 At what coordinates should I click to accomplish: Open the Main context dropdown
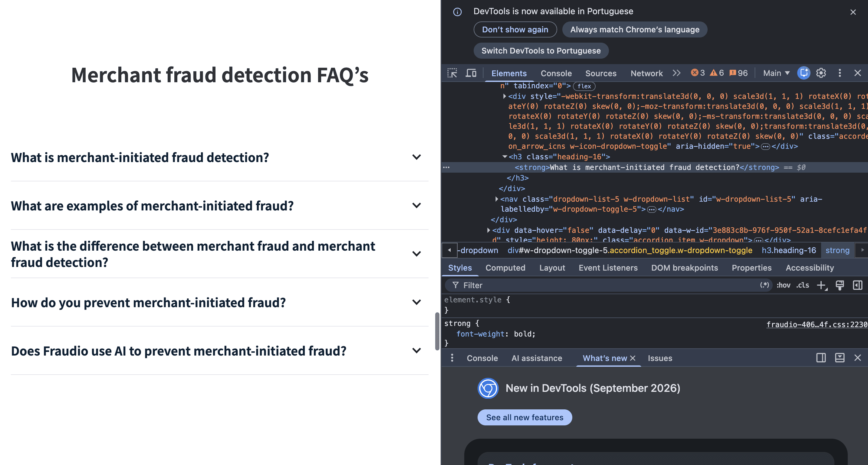click(776, 73)
